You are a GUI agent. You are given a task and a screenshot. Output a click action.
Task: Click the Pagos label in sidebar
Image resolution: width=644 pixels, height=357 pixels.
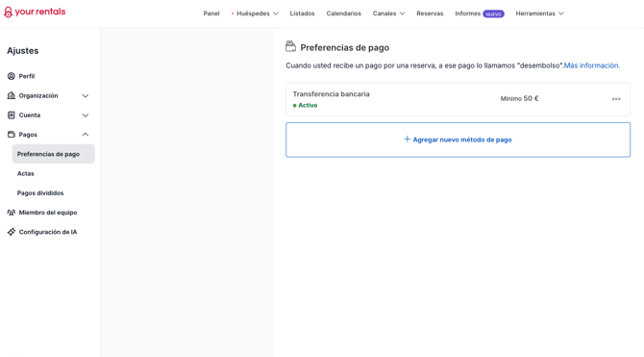(x=28, y=135)
